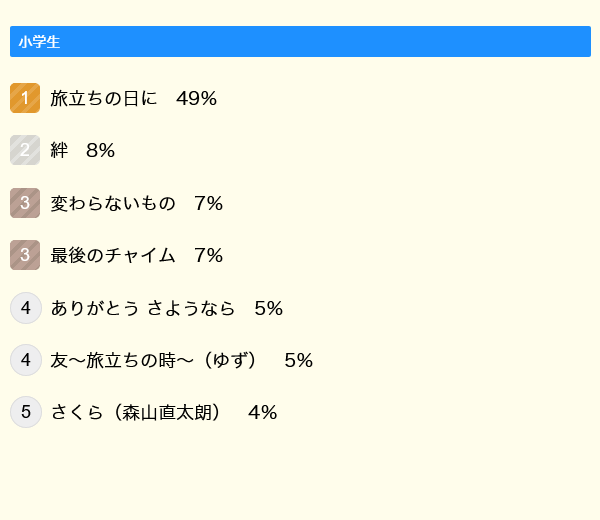Click the bronze badge beside 最後のチャイム
Viewport: 600px width, 520px height.
coord(25,255)
